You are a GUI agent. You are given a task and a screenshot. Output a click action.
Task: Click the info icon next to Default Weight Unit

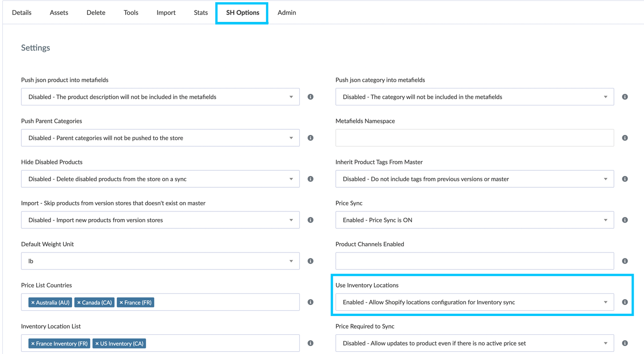[x=310, y=261]
